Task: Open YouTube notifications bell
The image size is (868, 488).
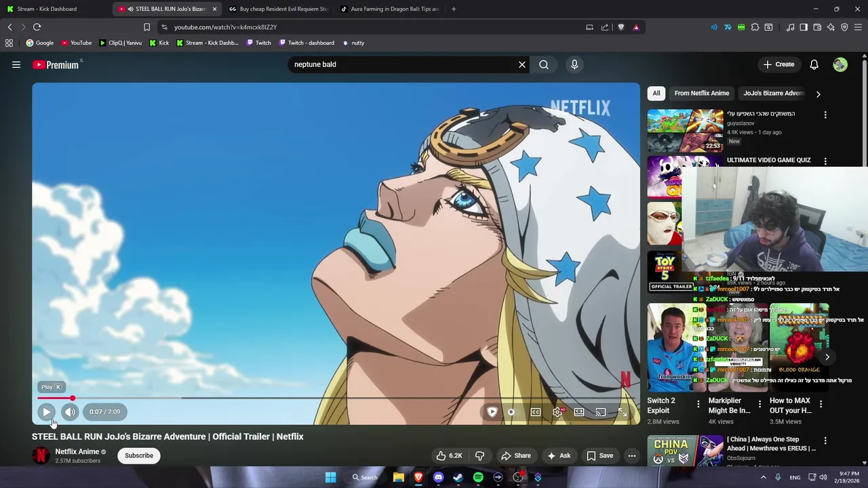Action: 814,64
